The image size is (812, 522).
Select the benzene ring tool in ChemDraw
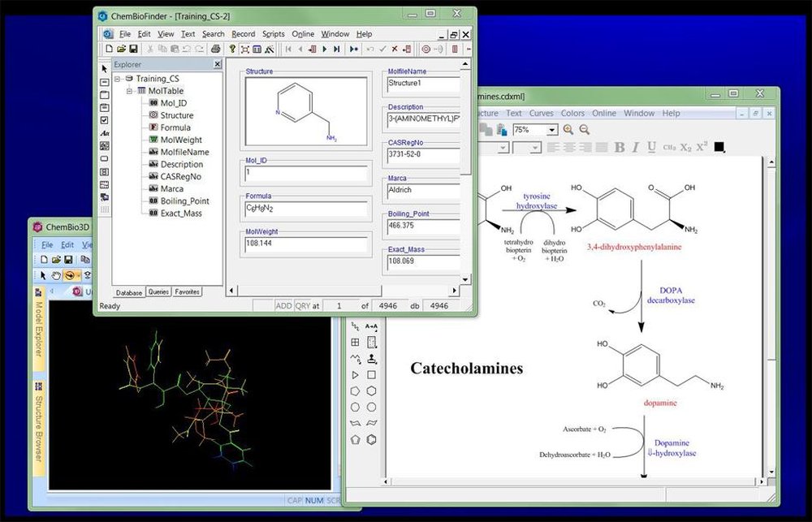point(371,440)
